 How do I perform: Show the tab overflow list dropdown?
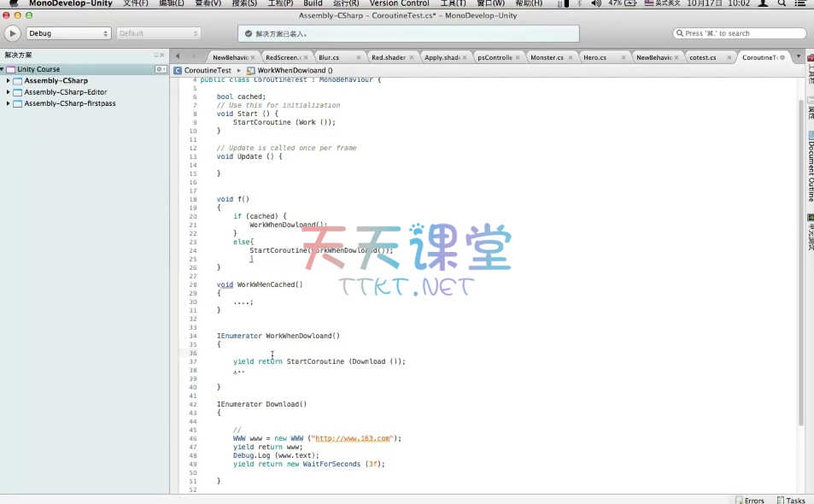click(x=799, y=56)
